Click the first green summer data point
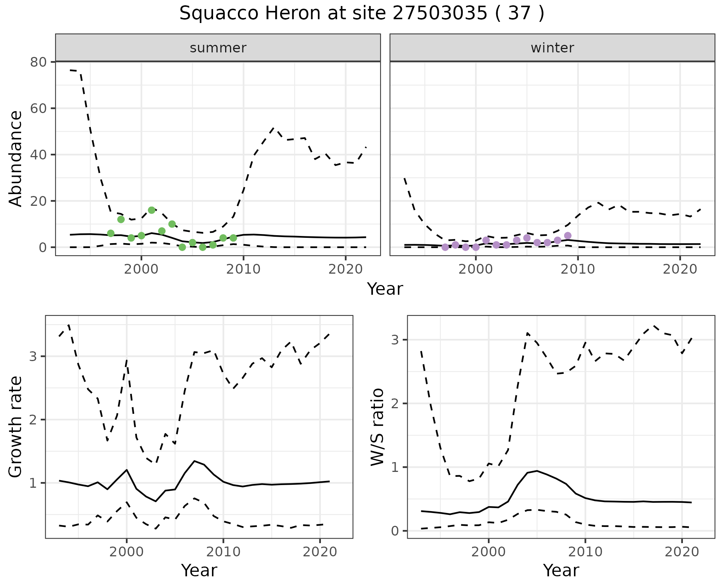The image size is (724, 588). (x=111, y=233)
